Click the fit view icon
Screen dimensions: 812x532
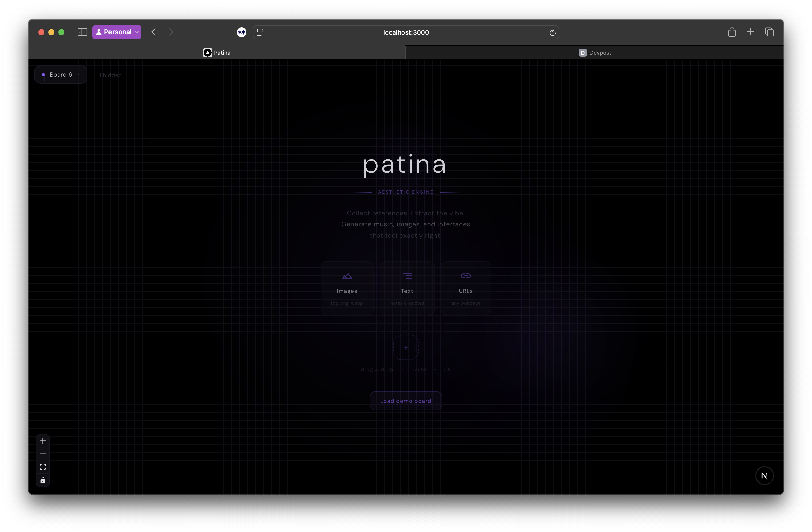43,467
